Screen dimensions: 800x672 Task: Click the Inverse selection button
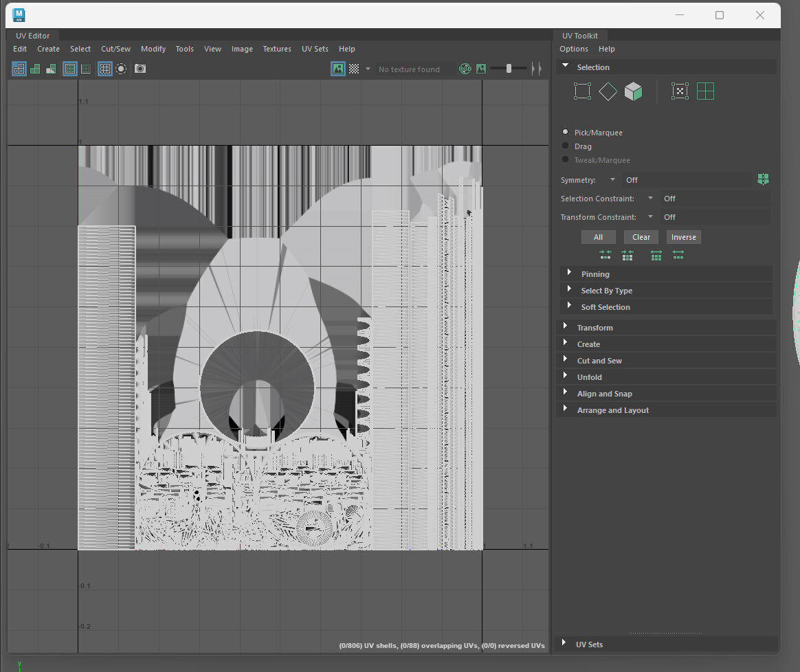(683, 237)
